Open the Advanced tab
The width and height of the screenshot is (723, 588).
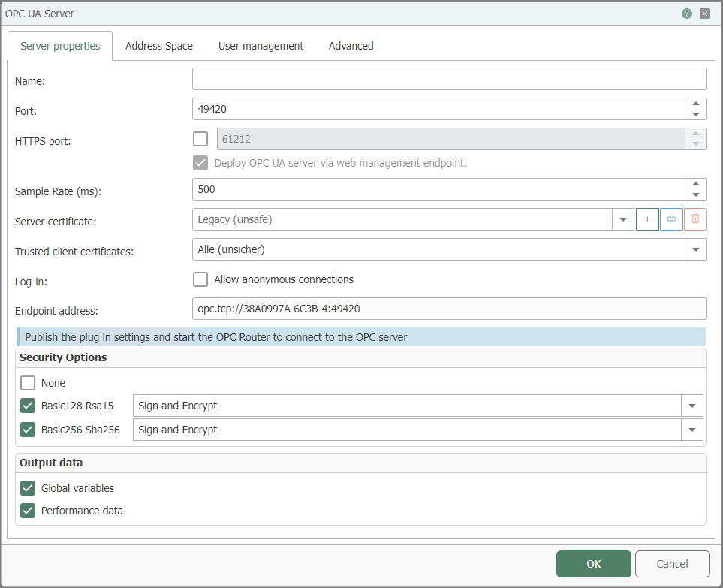351,46
